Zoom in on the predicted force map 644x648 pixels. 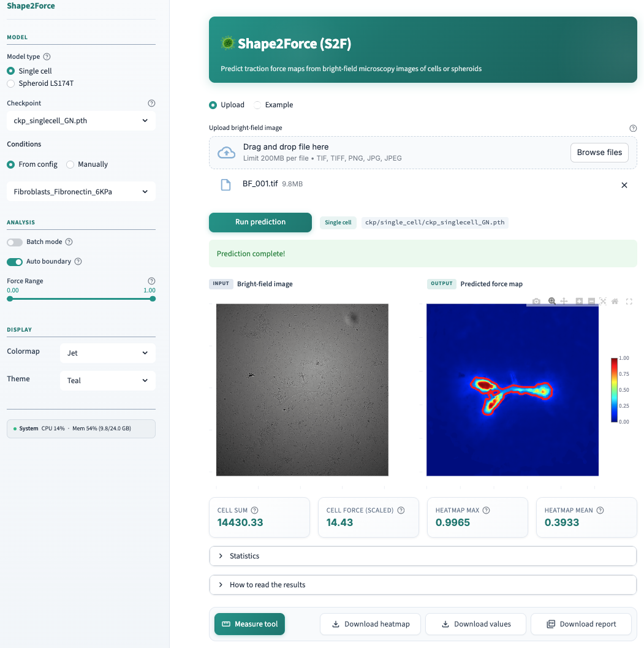point(578,301)
